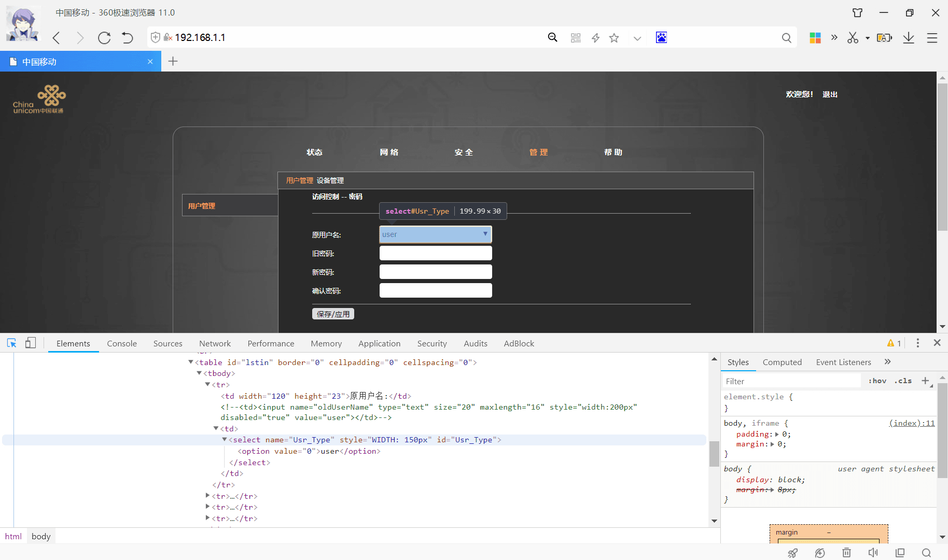This screenshot has width=948, height=560.
Task: Click the warning count indicator in DevTools
Action: click(894, 343)
